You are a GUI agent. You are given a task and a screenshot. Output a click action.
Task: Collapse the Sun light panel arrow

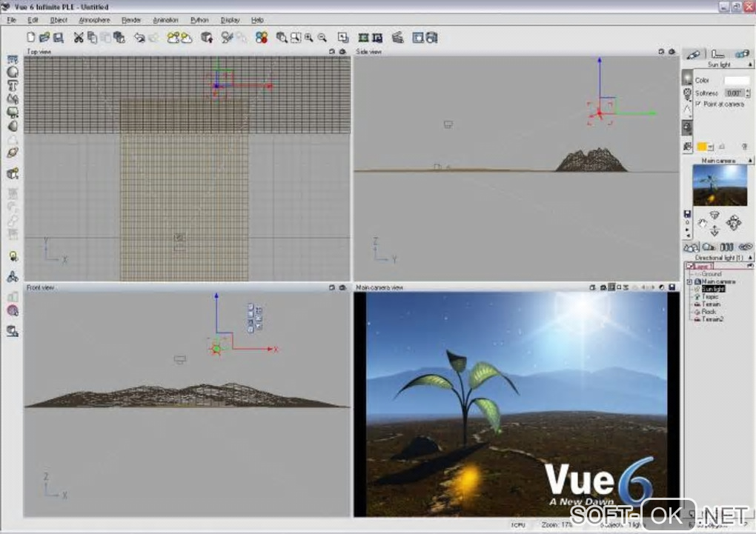coord(750,64)
